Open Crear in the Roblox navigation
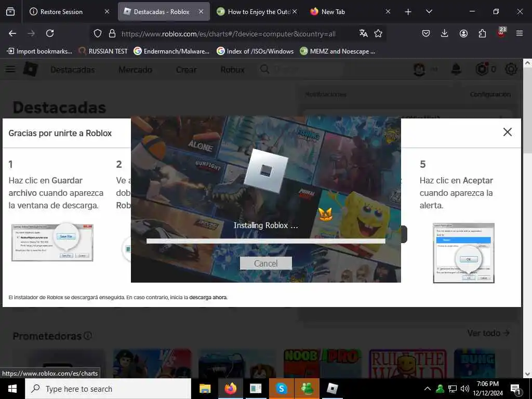The width and height of the screenshot is (532, 399). (x=187, y=70)
